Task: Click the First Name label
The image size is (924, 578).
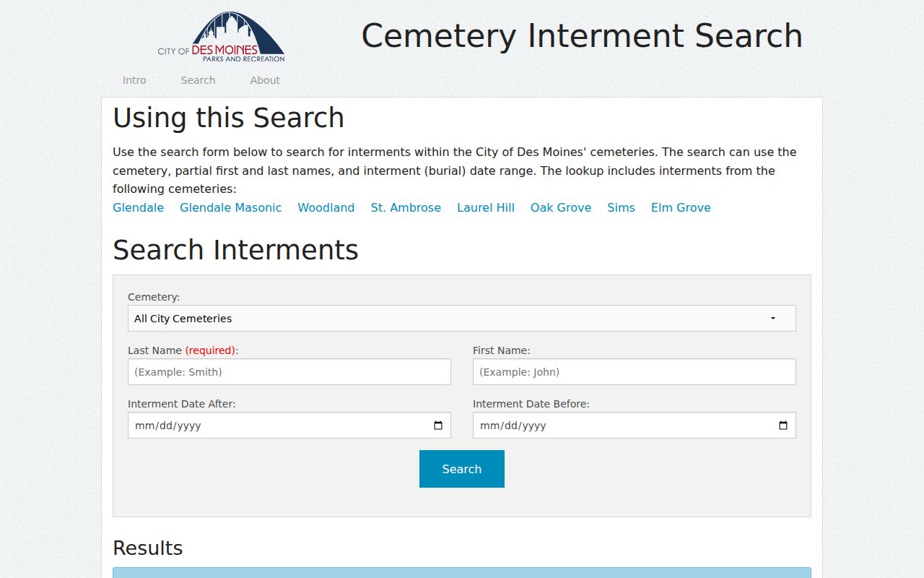Action: [502, 350]
